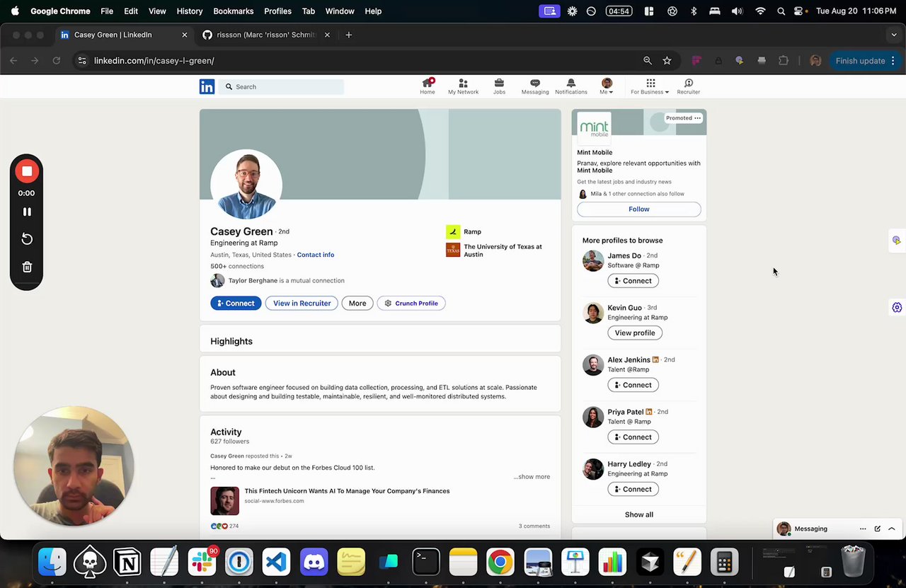Open the History menu
This screenshot has width=906, height=588.
[189, 11]
